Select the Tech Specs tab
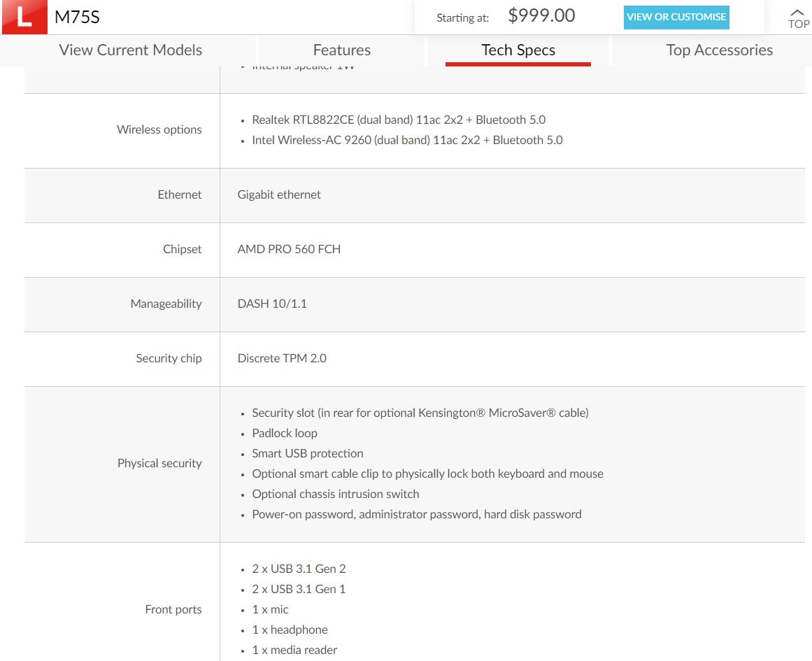Image resolution: width=812 pixels, height=661 pixels. tap(518, 50)
